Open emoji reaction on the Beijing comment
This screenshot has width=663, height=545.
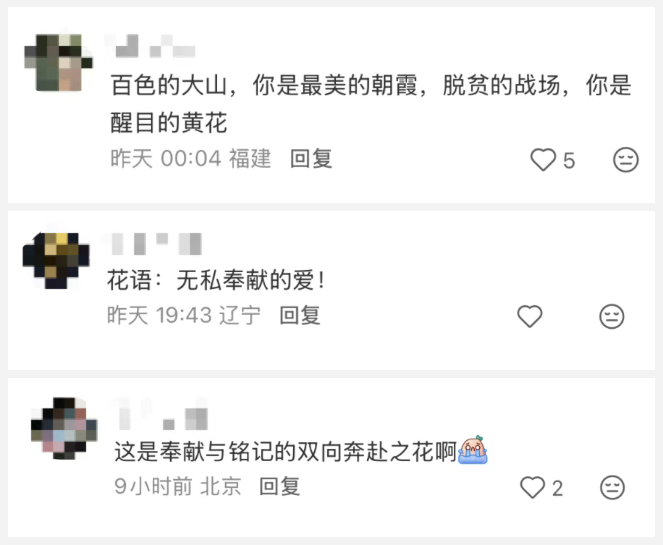point(612,487)
